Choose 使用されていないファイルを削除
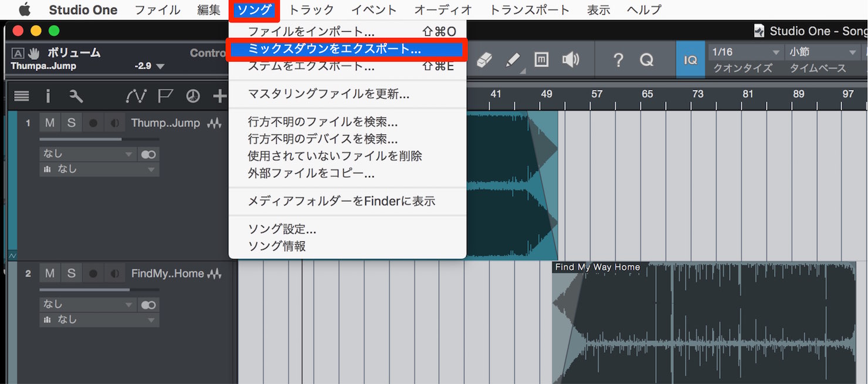868x384 pixels. [347, 156]
